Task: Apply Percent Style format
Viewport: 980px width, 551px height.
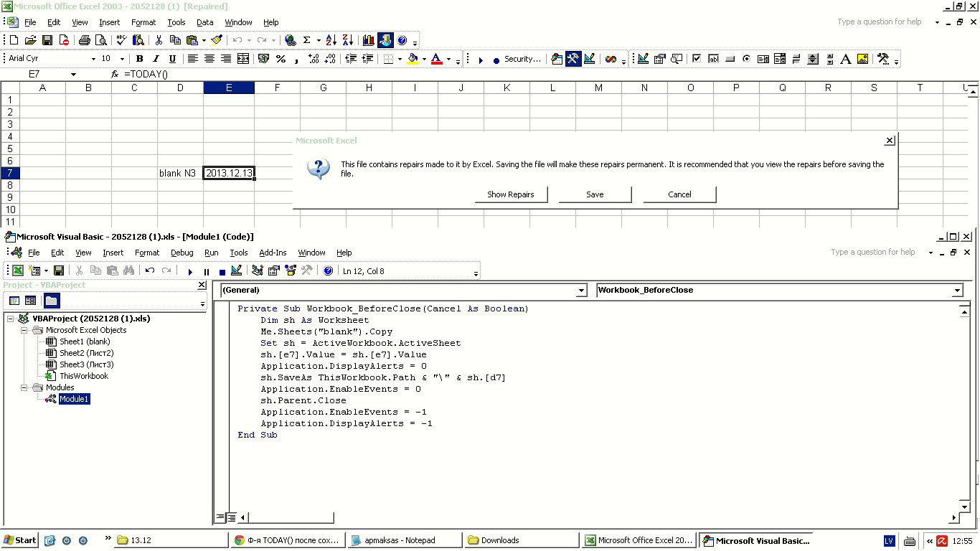Action: [281, 59]
